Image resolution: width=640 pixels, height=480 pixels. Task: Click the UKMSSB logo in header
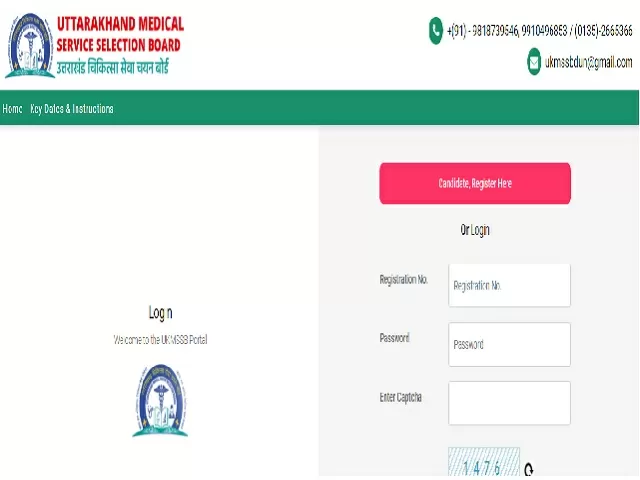(30, 45)
